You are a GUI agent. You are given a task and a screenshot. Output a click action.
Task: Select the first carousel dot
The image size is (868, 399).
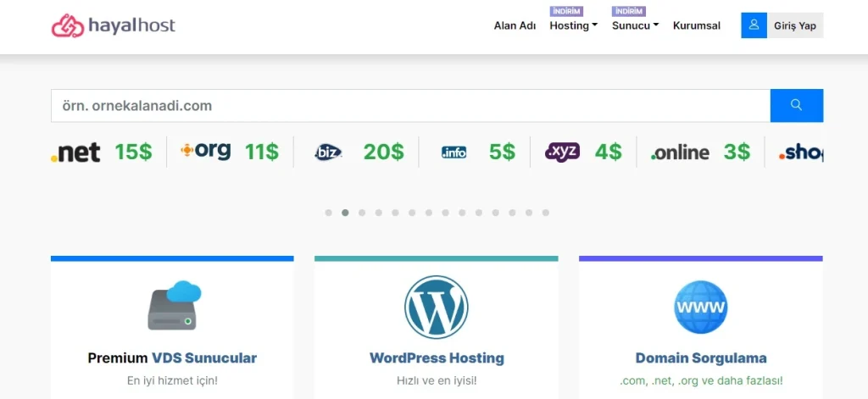pyautogui.click(x=328, y=213)
